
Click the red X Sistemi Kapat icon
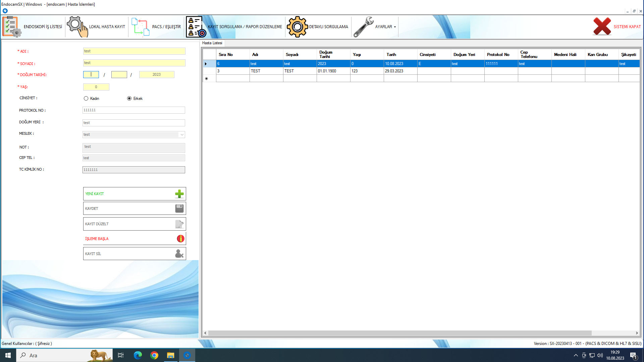point(602,26)
